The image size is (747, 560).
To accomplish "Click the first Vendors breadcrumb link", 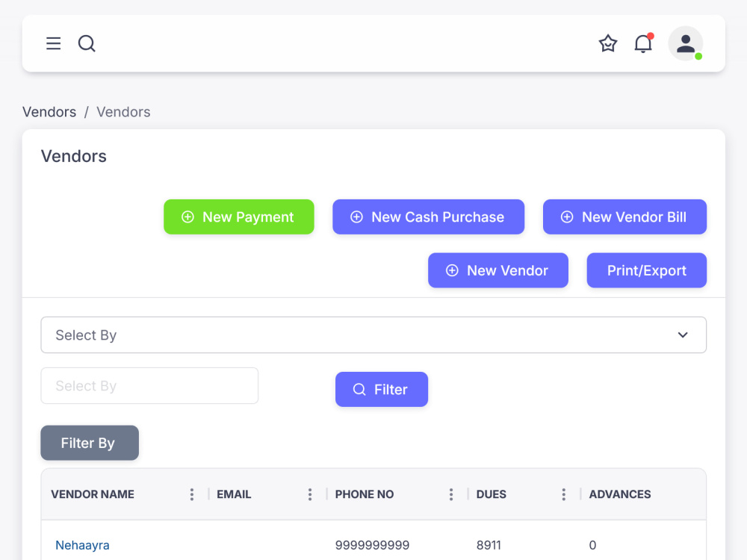I will click(x=49, y=112).
